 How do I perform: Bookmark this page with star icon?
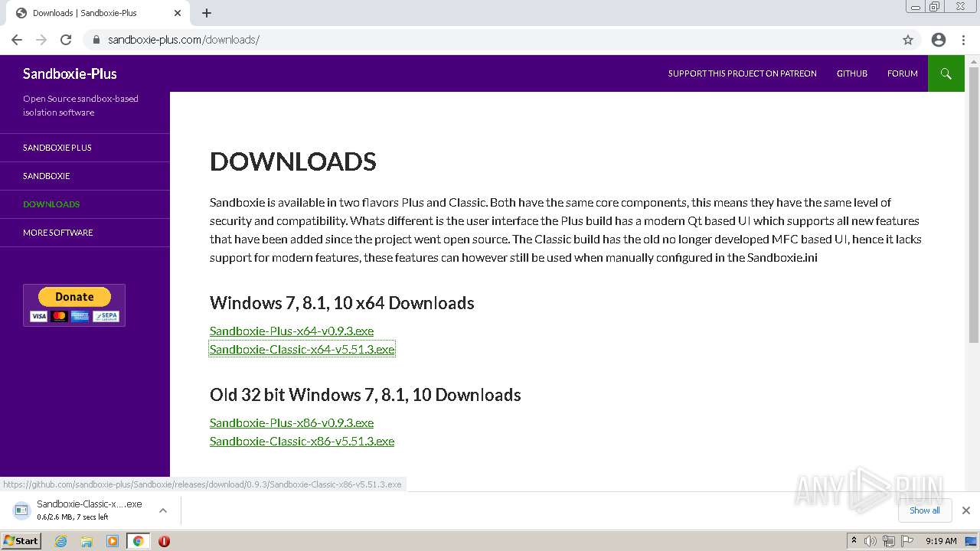point(908,40)
